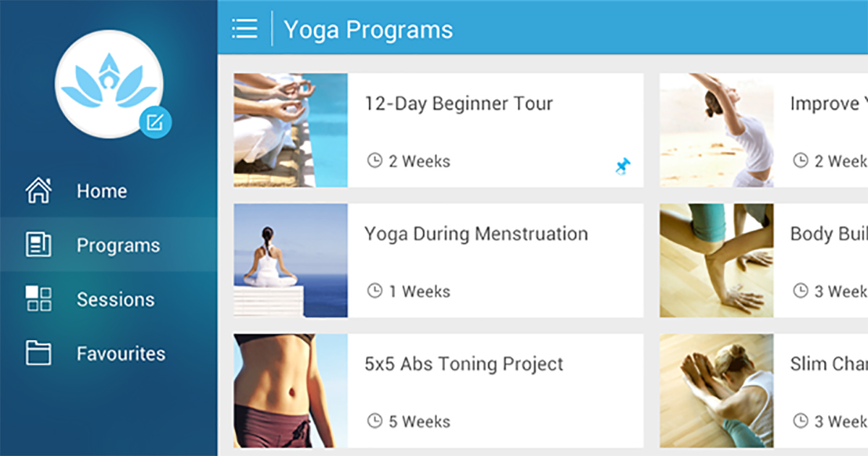Viewport: 868px width, 456px height.
Task: Toggle the pin on 12-Day Beginner Tour
Action: point(622,167)
